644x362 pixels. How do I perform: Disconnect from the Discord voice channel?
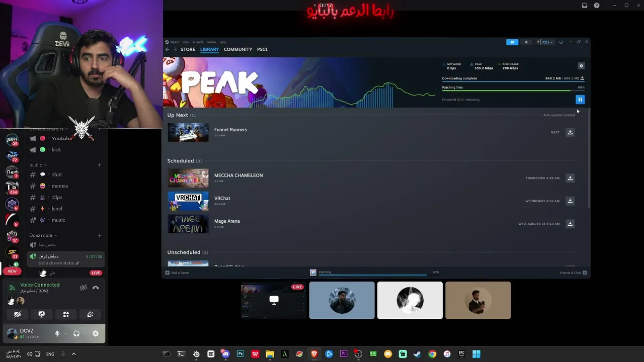[96, 288]
